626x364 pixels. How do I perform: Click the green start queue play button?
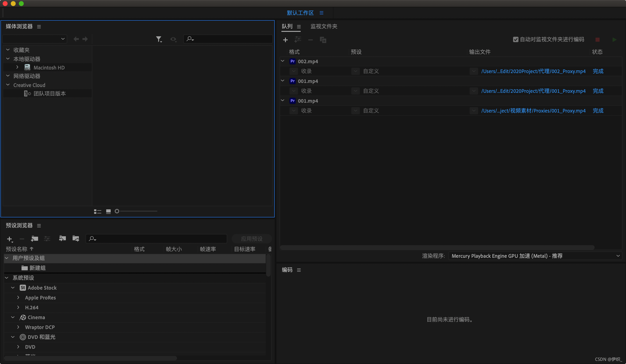614,40
